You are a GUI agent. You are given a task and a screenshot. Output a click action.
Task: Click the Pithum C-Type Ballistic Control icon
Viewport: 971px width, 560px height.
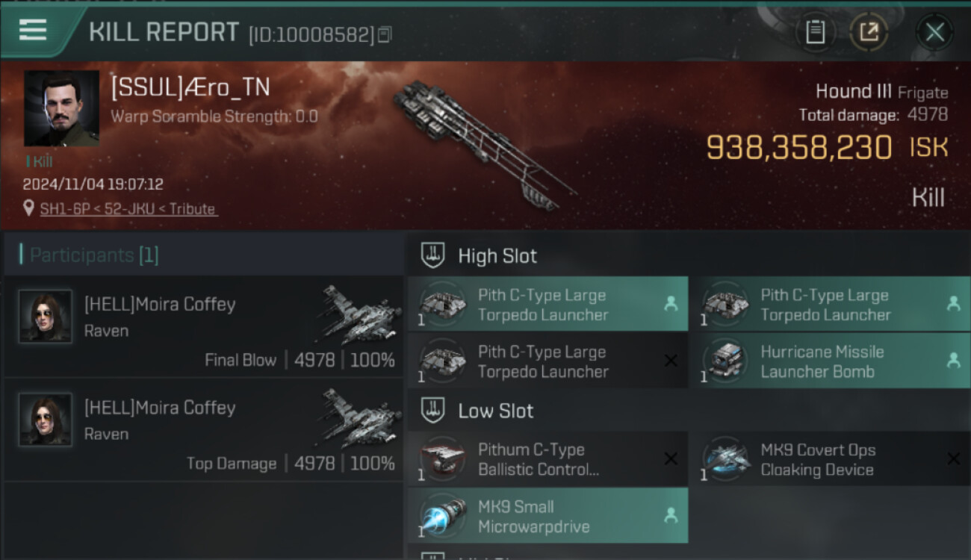pos(442,459)
